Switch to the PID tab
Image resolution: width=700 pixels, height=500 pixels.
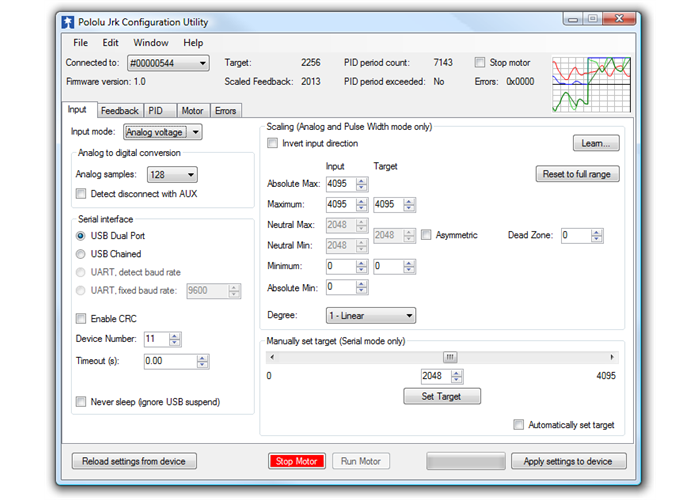click(x=157, y=111)
